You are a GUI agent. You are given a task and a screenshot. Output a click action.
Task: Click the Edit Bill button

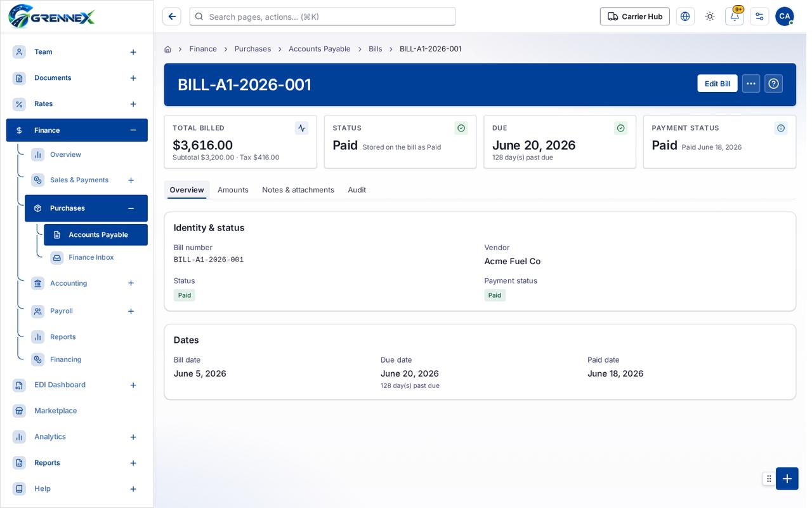pos(717,84)
